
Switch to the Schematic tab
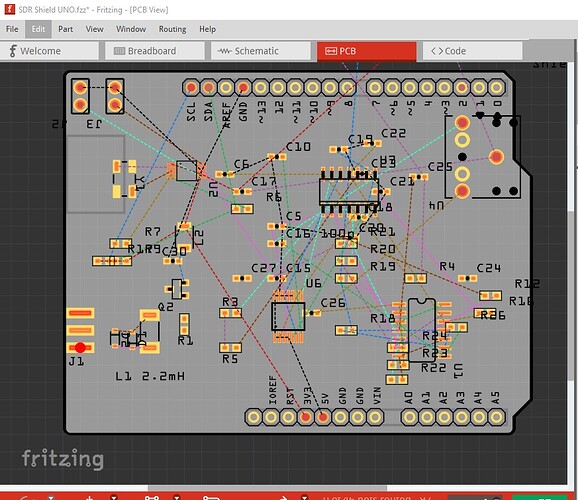[x=260, y=51]
